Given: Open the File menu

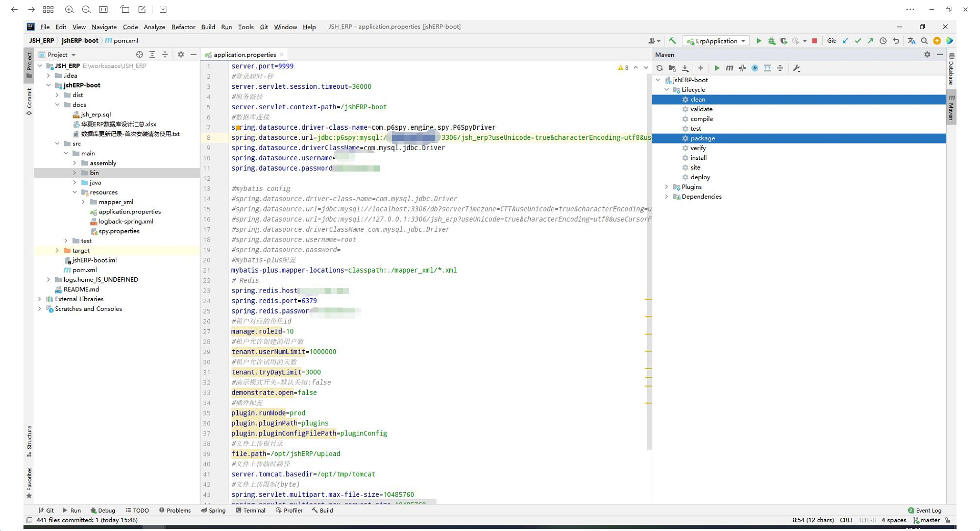Looking at the screenshot, I should tap(45, 27).
